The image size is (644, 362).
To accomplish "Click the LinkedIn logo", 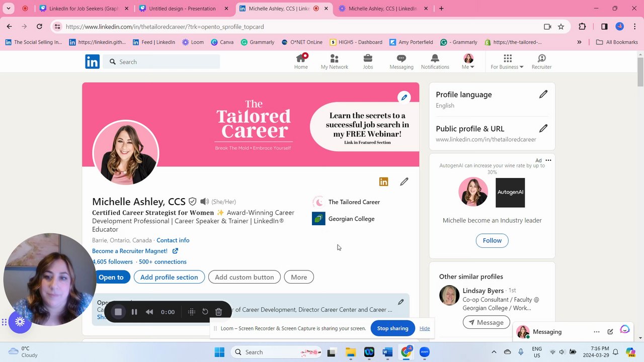I will pyautogui.click(x=92, y=62).
